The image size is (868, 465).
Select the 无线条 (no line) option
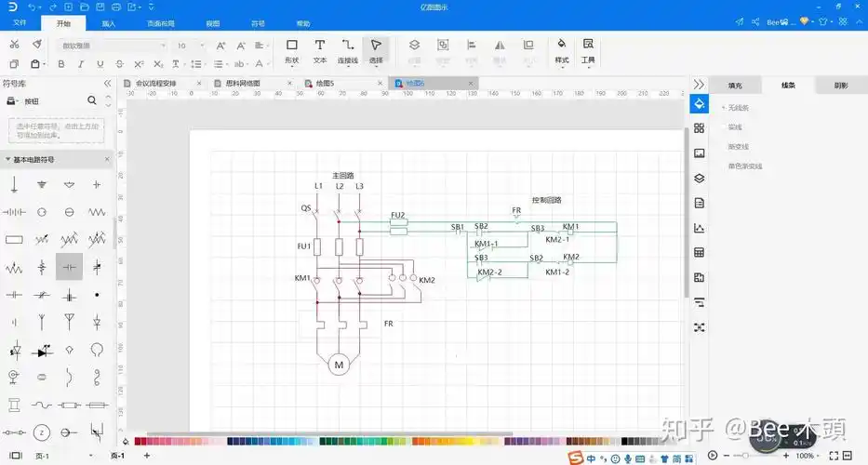click(x=738, y=108)
